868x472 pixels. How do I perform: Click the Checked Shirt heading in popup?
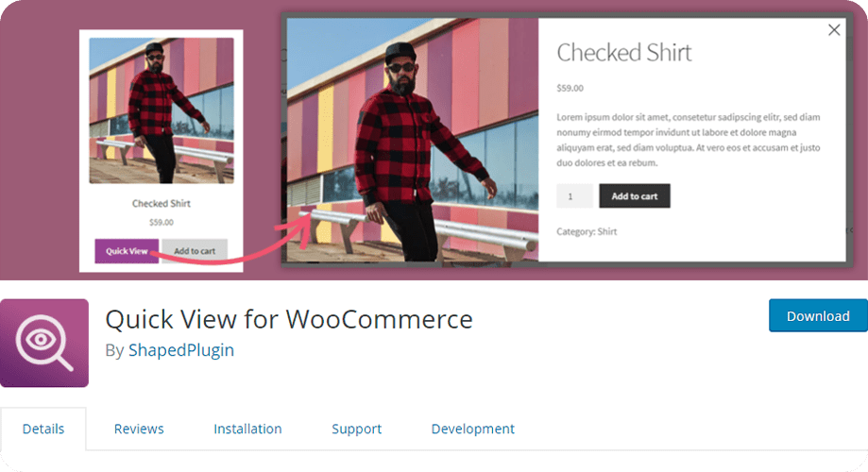[624, 53]
